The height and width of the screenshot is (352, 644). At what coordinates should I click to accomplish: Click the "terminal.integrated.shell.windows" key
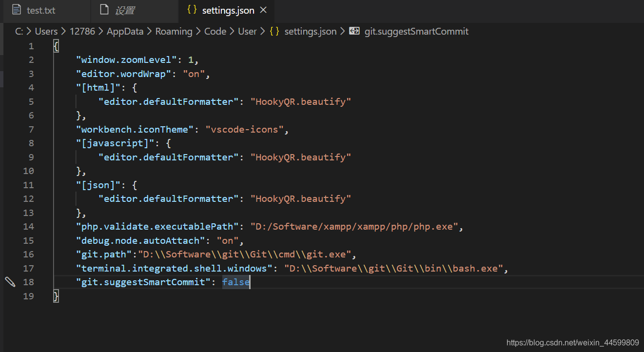coord(174,268)
